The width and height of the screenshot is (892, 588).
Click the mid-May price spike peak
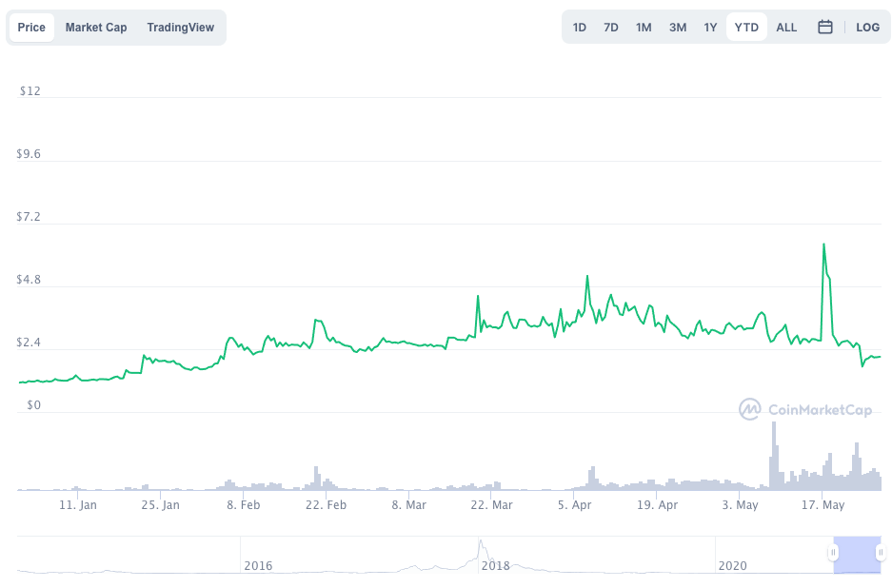[x=823, y=244]
